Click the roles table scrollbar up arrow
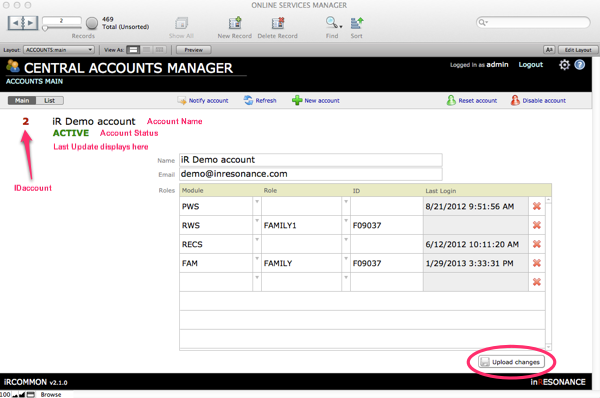The width and height of the screenshot is (600, 398). click(548, 200)
